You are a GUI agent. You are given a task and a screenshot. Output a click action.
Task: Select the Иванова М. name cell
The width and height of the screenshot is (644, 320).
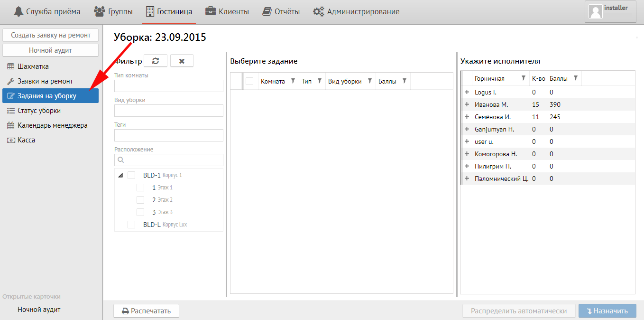(491, 104)
